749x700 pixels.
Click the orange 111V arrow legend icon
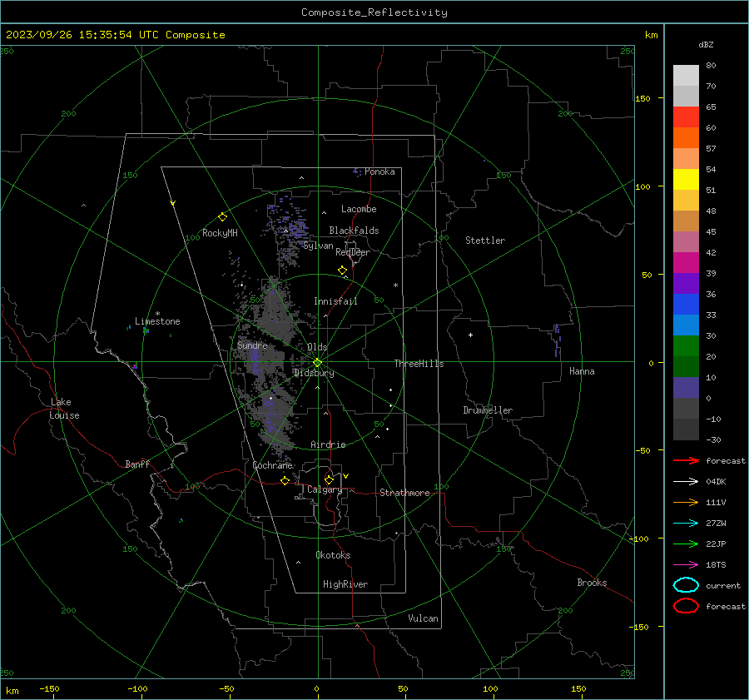pos(686,502)
